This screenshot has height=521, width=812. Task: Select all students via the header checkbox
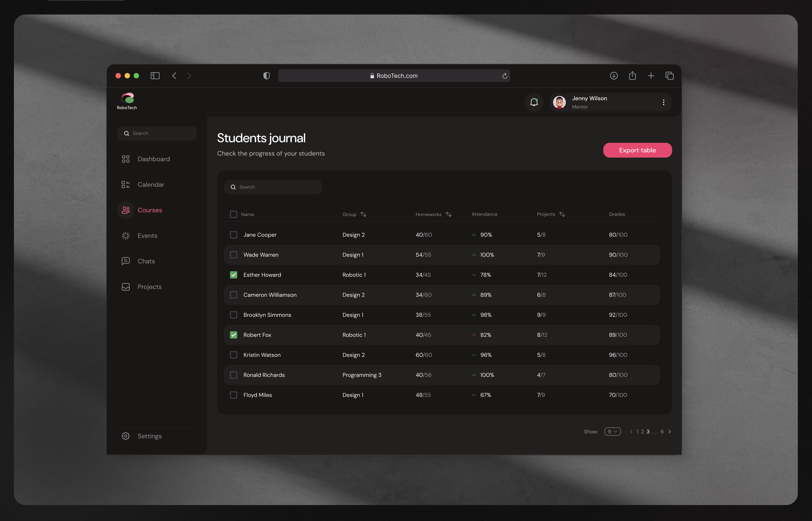(x=233, y=214)
